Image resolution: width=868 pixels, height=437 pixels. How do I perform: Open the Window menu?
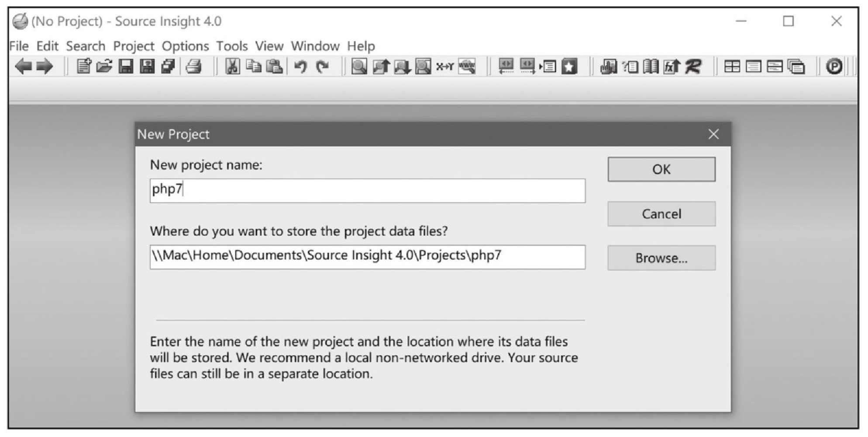click(315, 46)
